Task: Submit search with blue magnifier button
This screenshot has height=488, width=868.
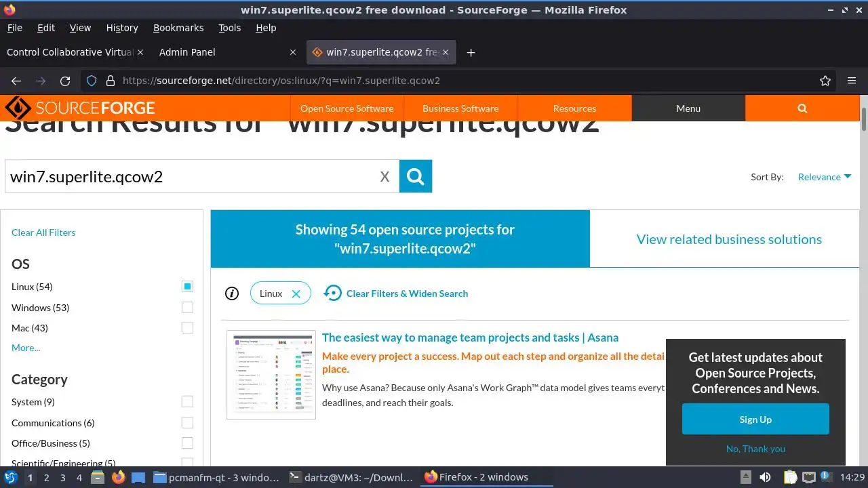Action: [x=416, y=176]
